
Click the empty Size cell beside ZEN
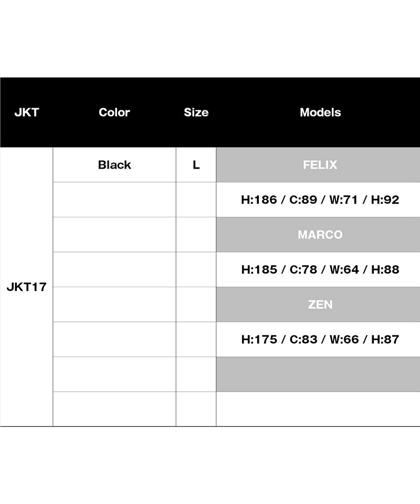click(x=196, y=304)
